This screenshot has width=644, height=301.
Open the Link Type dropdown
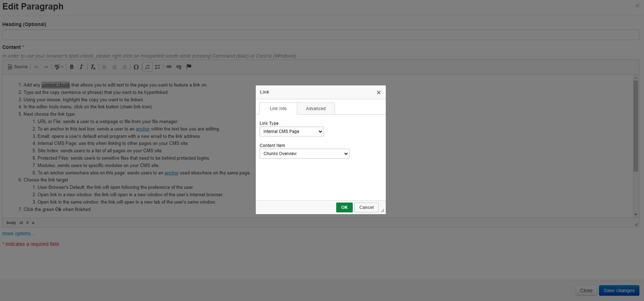(x=292, y=132)
